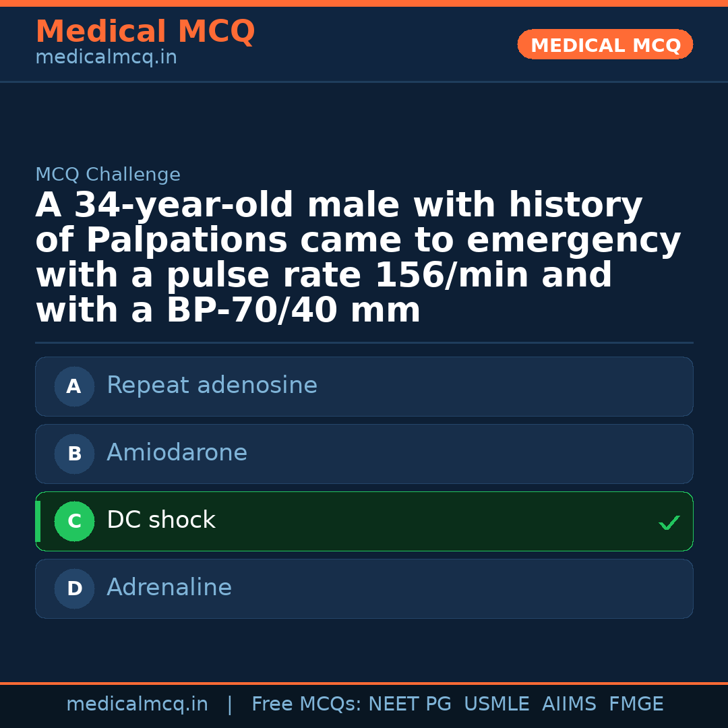Screen dimensions: 728x728
Task: Click the MCQ Challenge label
Action: (108, 175)
